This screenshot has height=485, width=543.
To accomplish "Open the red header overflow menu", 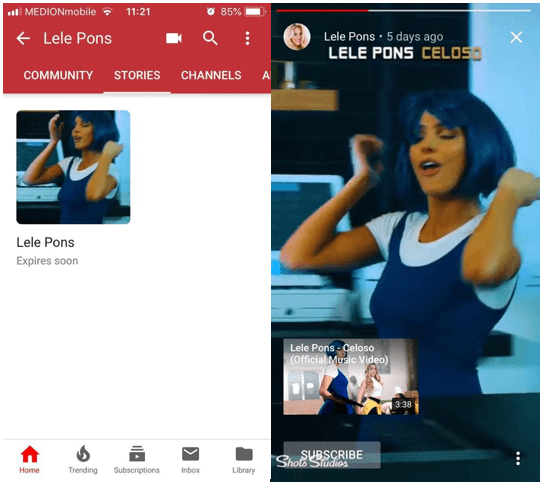I will [x=247, y=38].
